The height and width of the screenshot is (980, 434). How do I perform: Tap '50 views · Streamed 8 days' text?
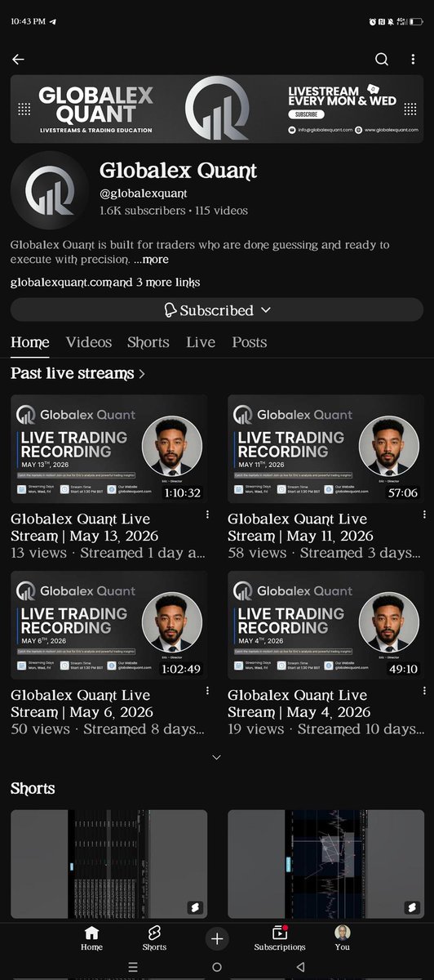tap(108, 729)
